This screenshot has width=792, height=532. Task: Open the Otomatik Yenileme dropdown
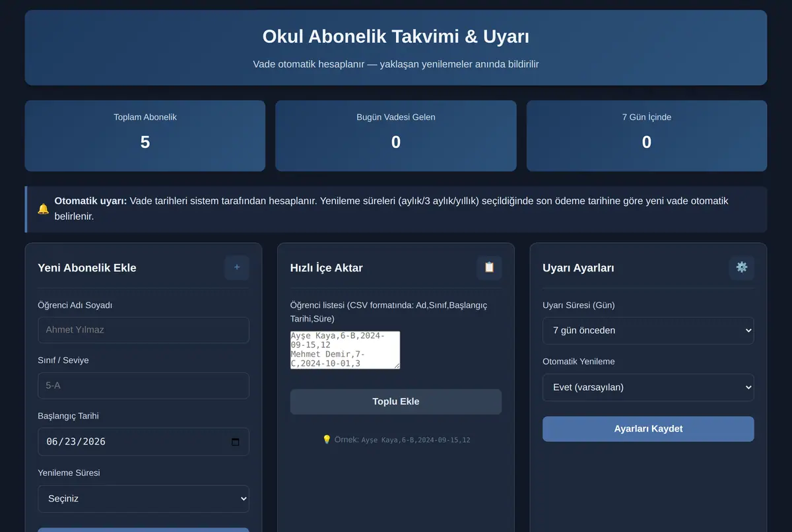(648, 387)
